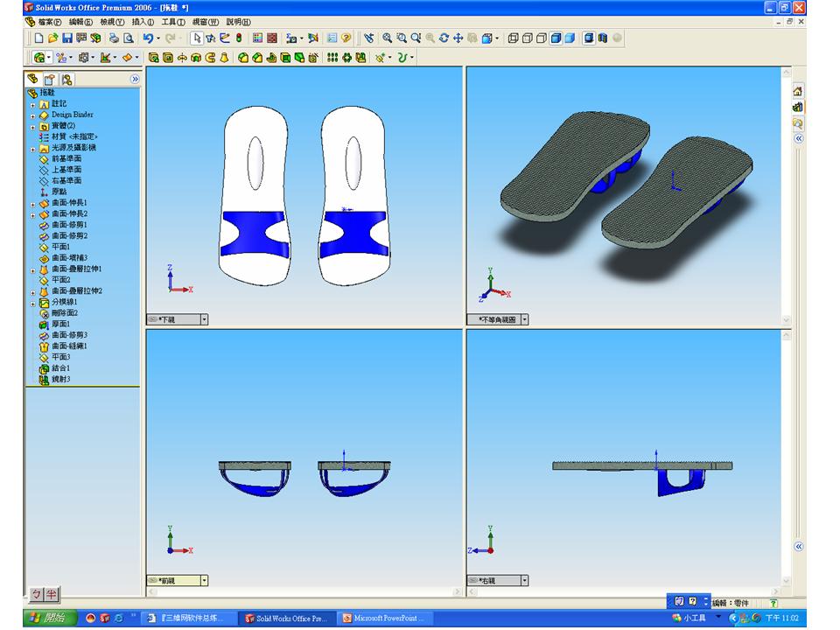Click Zoom to Fit magnifier icon
The width and height of the screenshot is (840, 630).
[387, 38]
